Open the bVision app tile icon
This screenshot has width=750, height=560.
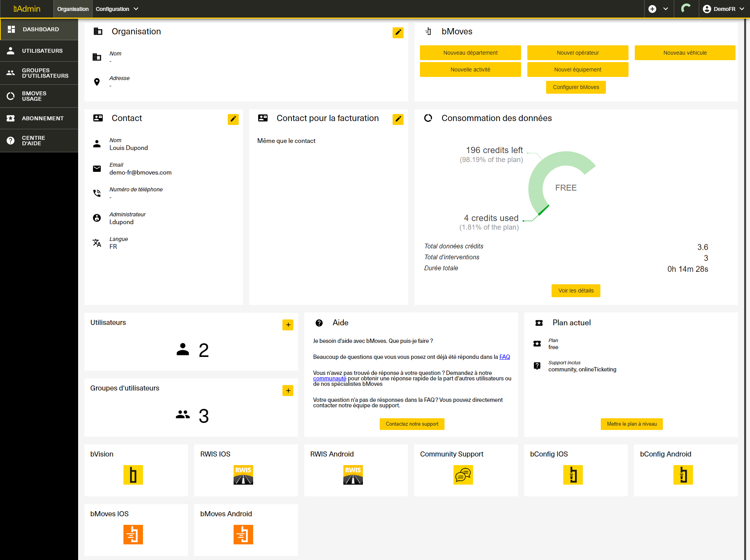click(133, 475)
